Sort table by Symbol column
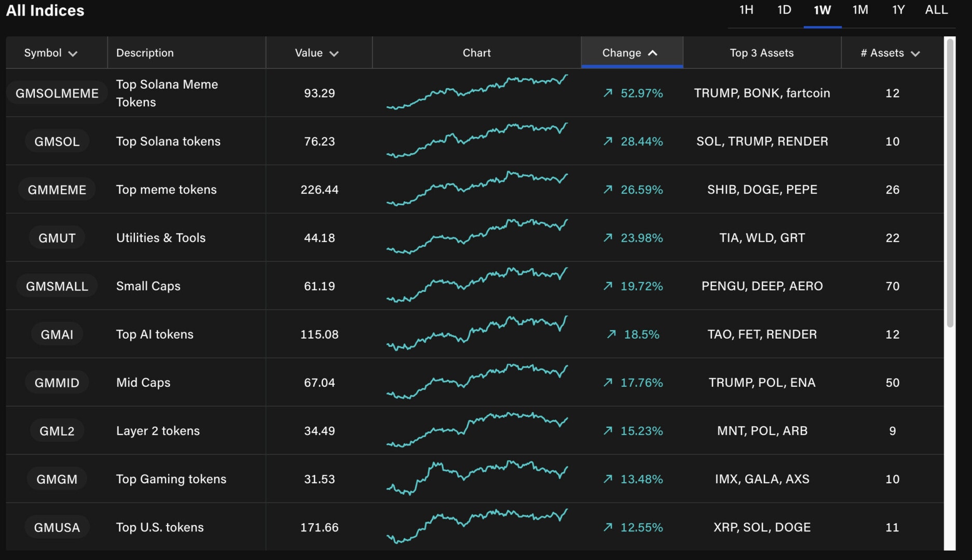 pyautogui.click(x=51, y=53)
